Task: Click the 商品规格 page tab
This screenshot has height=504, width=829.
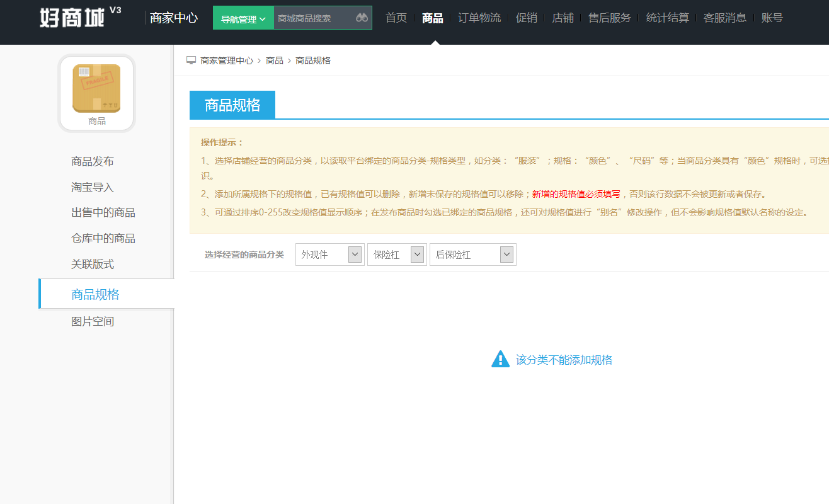Action: point(232,105)
